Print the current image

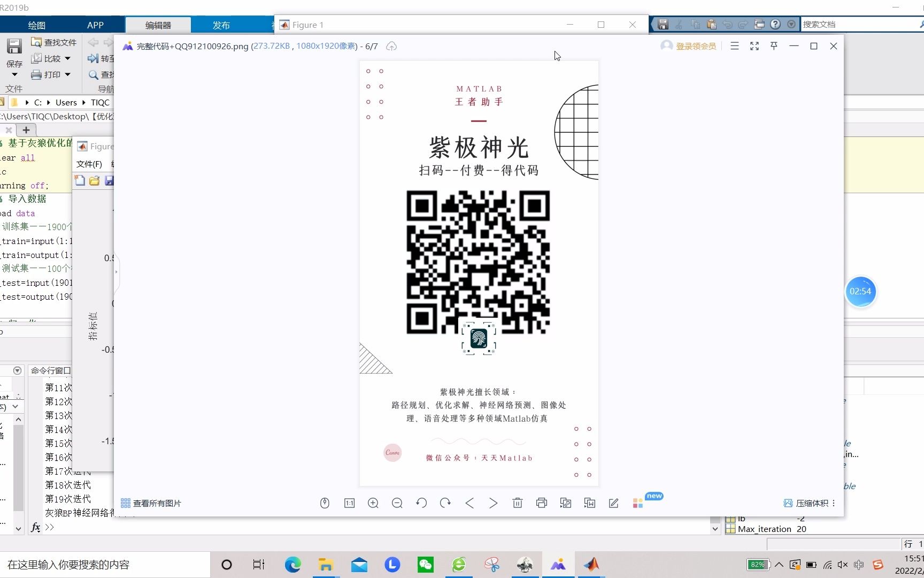(x=542, y=503)
